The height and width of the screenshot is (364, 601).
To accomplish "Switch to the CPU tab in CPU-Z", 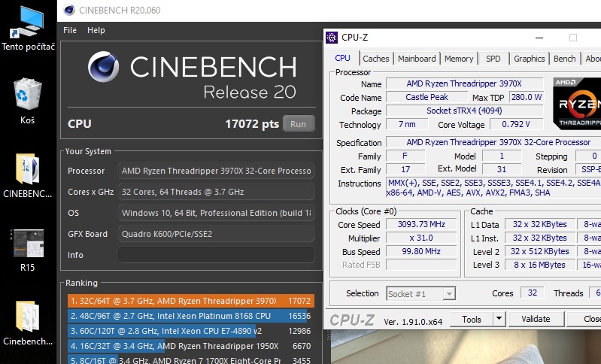I will pos(342,58).
